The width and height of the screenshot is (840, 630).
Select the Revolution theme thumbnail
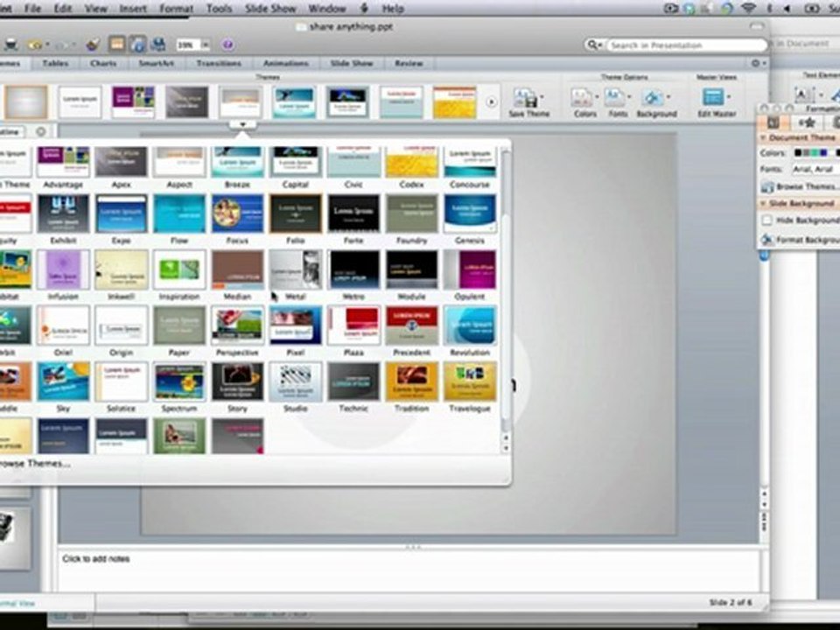pos(470,325)
